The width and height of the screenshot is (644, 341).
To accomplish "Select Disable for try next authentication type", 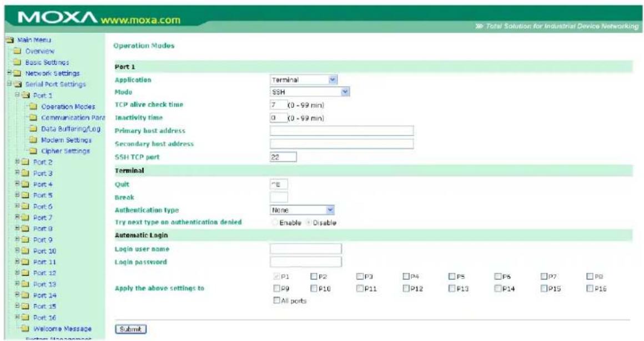I will point(309,223).
